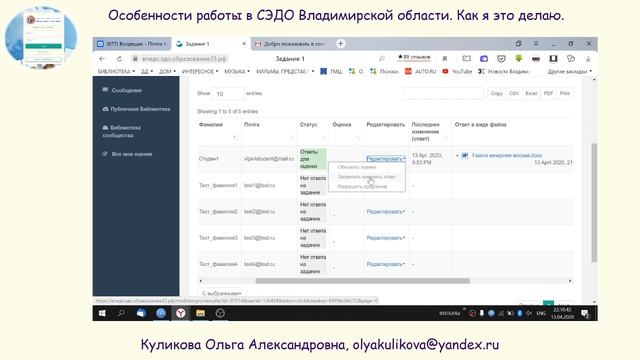
Task: Click the Print button
Action: (565, 93)
